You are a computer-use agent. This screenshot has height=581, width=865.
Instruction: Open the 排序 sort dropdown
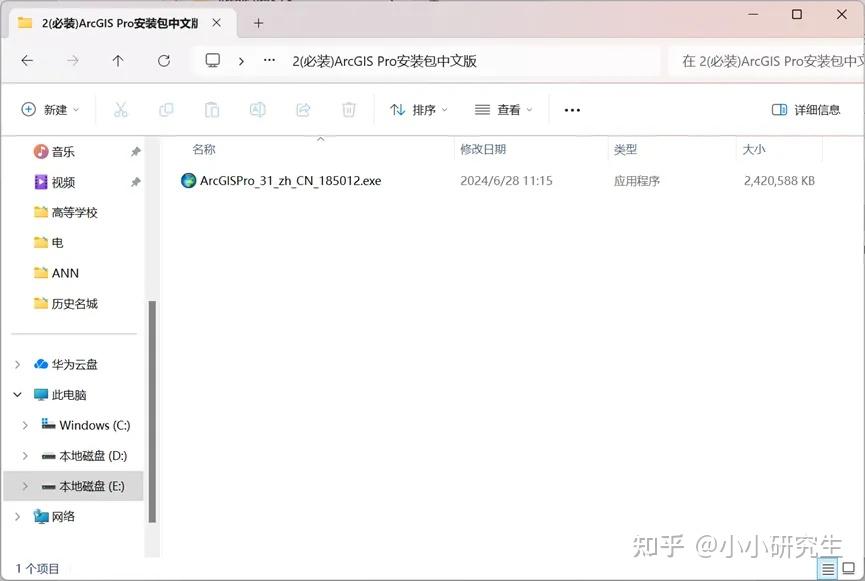pyautogui.click(x=419, y=110)
